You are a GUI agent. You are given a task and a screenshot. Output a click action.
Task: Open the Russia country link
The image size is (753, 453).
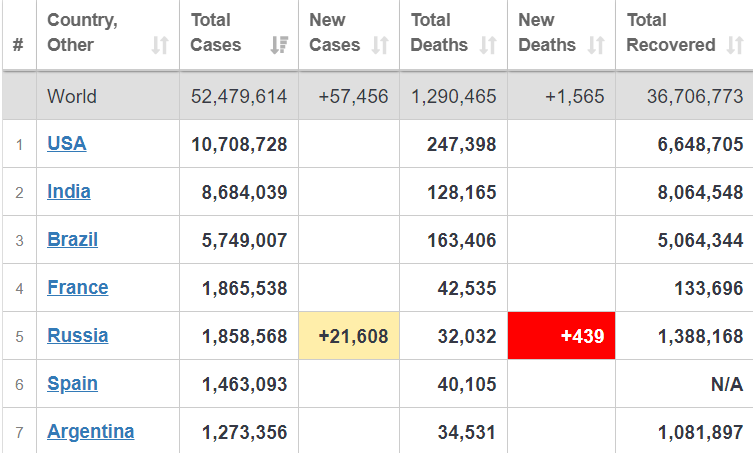(x=78, y=336)
